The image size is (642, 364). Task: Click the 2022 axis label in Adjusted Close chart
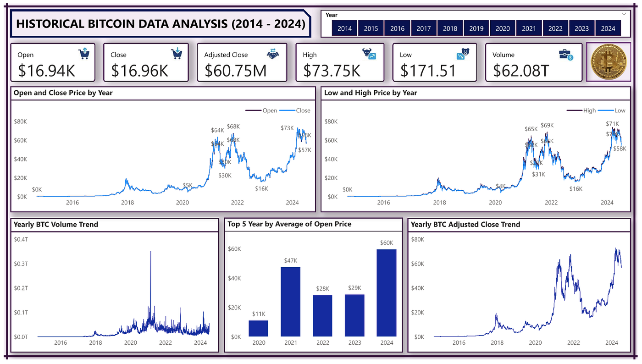pyautogui.click(x=573, y=342)
